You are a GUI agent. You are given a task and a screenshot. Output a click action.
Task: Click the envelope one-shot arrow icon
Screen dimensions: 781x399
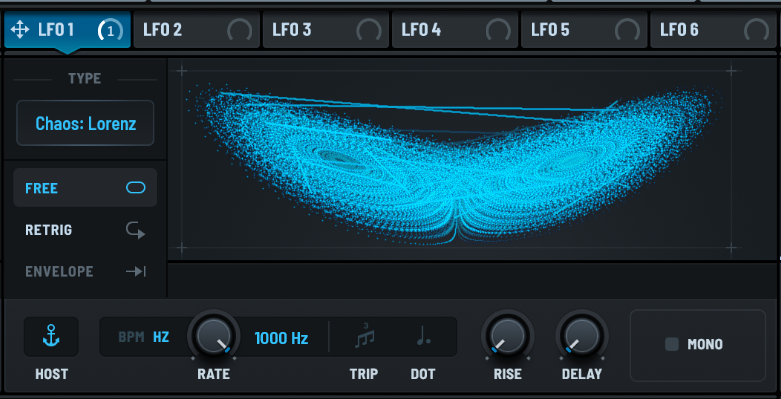135,271
